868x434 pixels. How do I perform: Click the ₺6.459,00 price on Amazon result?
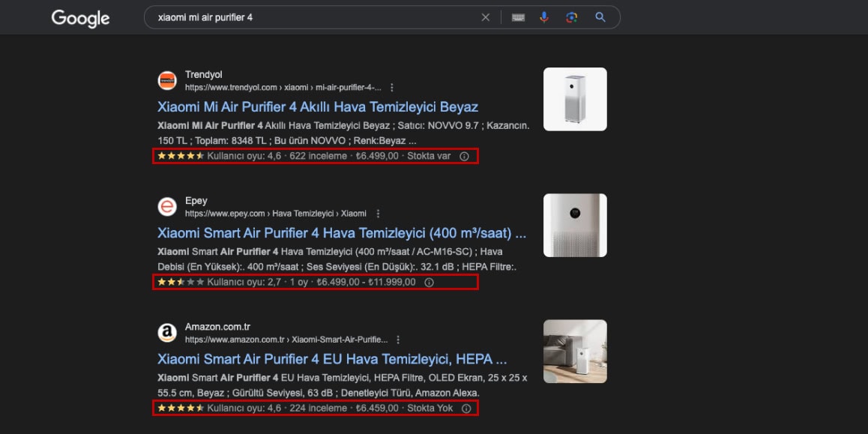[377, 409]
